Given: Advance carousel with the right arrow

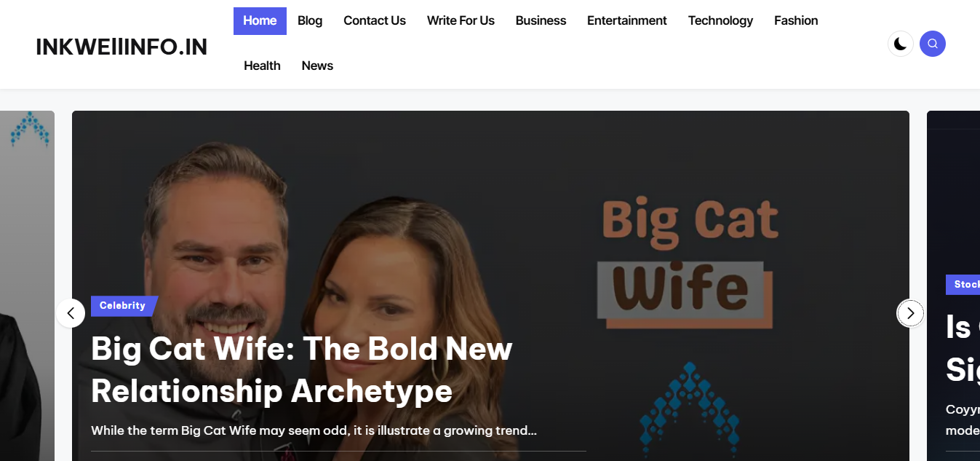Looking at the screenshot, I should [910, 313].
